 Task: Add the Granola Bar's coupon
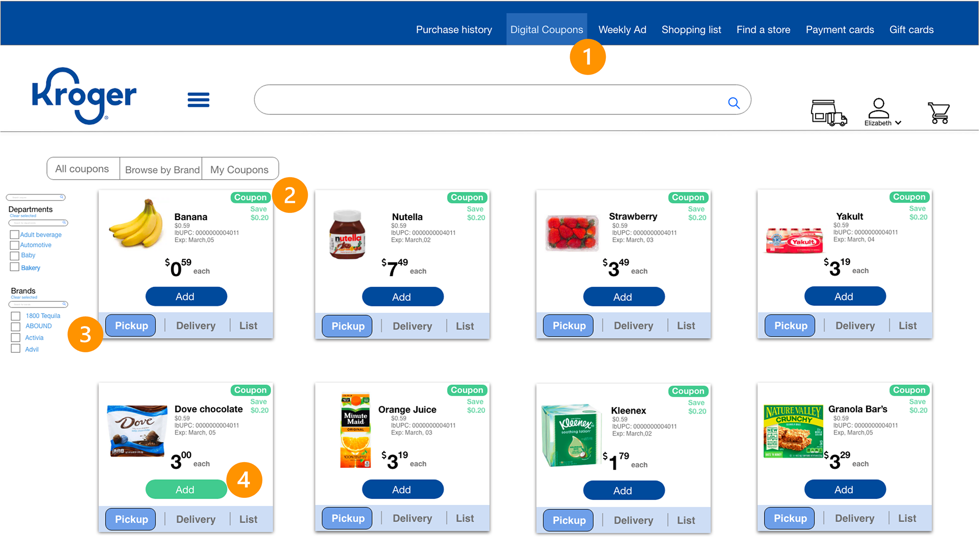coord(845,490)
